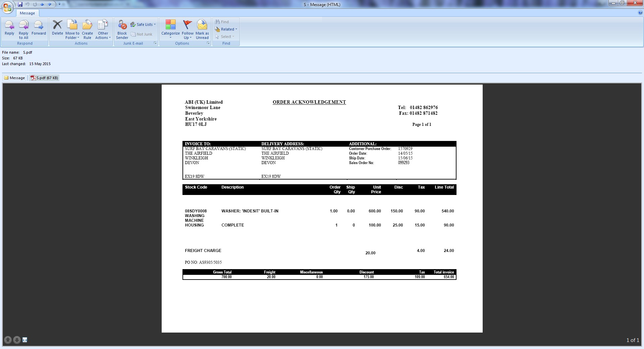Click the 'WASHER: 'INDESIT' BUILT-IN' description
644x349 pixels.
(x=250, y=211)
